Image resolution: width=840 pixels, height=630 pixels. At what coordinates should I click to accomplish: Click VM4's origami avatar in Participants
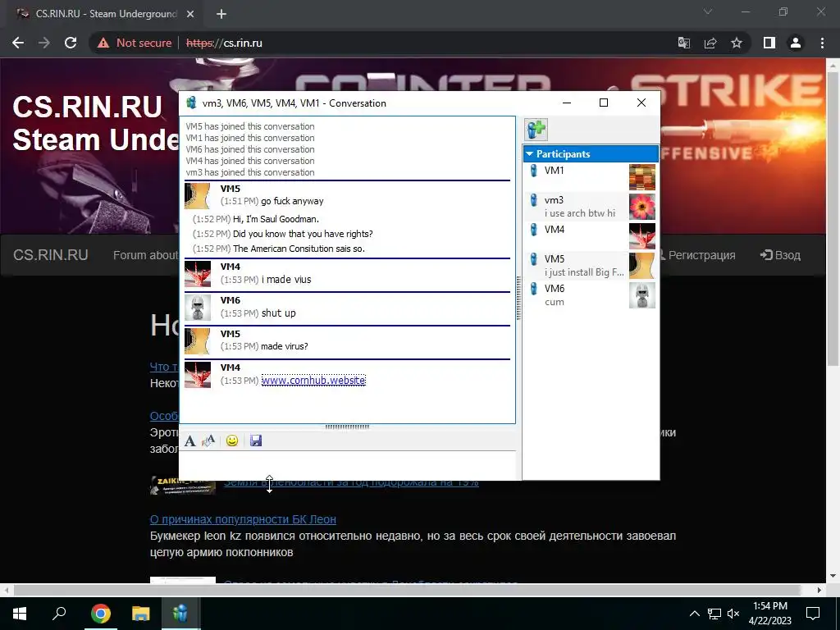pos(641,236)
